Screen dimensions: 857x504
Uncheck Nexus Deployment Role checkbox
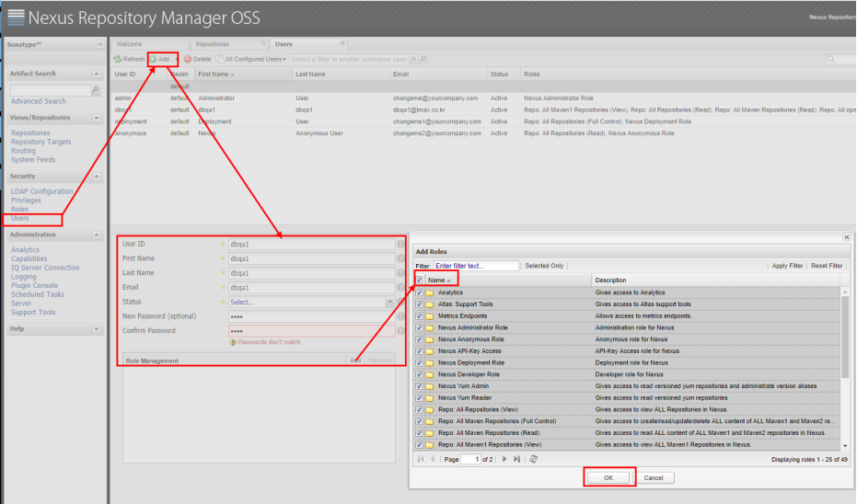(419, 363)
